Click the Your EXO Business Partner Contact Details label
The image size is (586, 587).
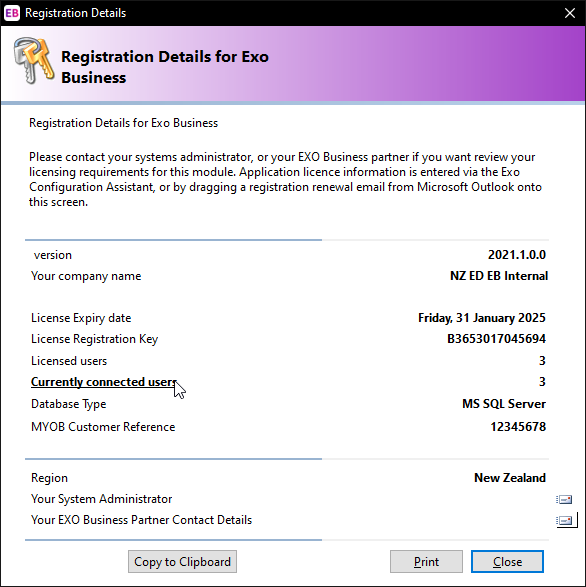[142, 520]
